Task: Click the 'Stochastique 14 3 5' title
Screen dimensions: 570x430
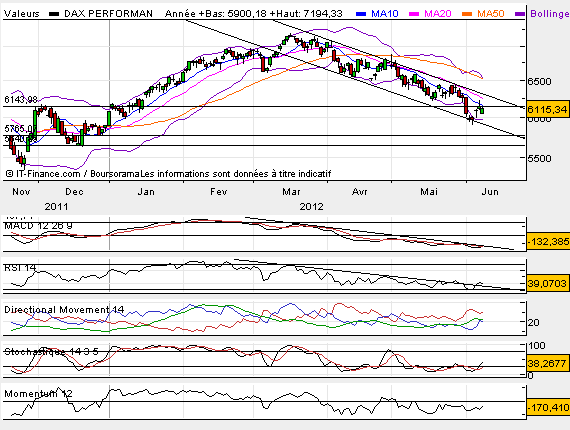Action: point(51,351)
